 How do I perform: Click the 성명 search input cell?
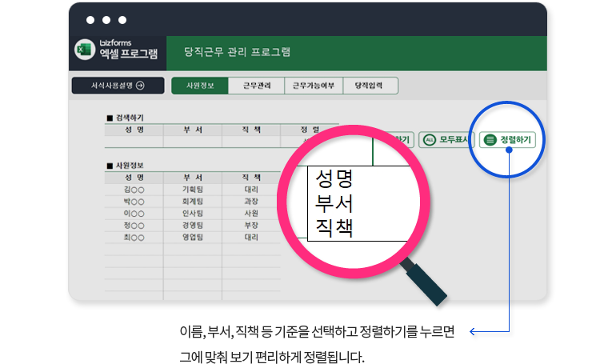[134, 142]
